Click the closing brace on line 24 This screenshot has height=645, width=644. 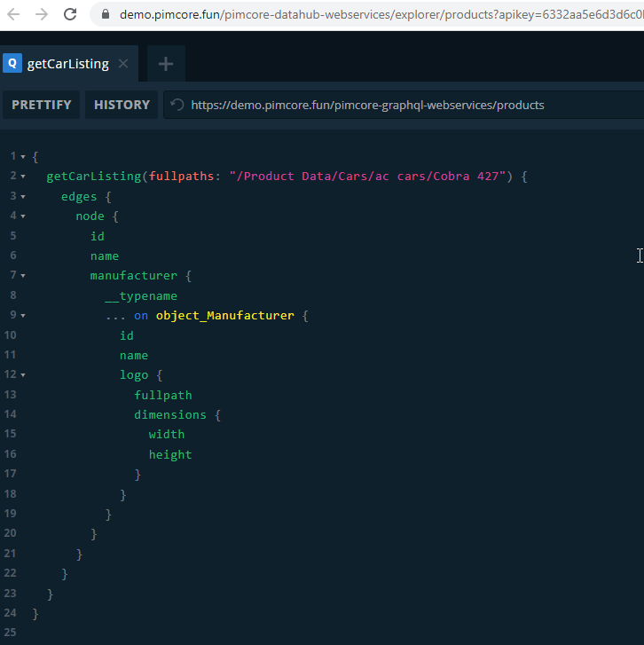(35, 614)
